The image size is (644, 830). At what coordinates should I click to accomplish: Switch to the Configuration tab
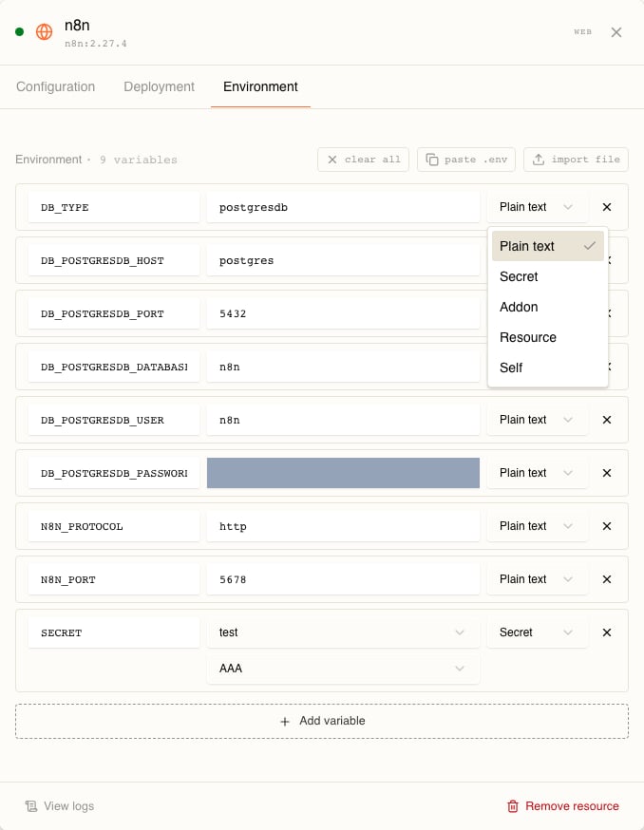[56, 86]
